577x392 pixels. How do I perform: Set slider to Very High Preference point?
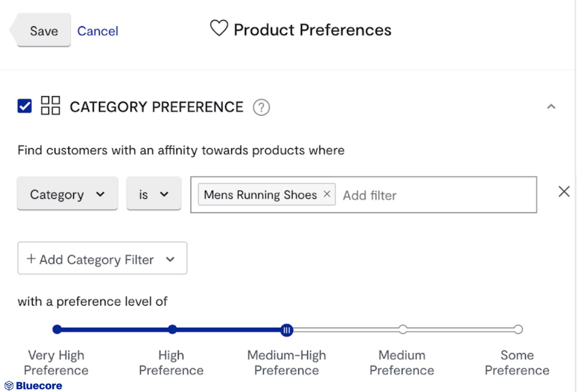[x=57, y=329]
